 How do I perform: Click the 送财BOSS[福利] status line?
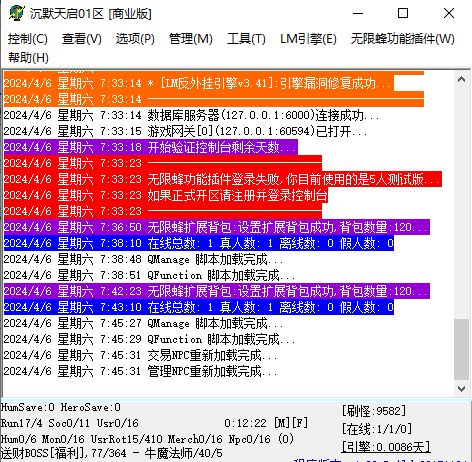(x=111, y=453)
